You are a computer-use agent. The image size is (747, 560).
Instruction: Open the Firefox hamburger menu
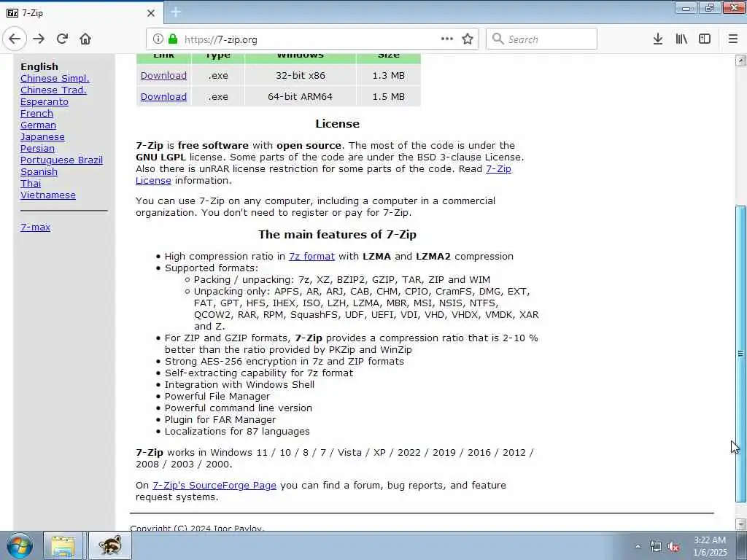[733, 39]
